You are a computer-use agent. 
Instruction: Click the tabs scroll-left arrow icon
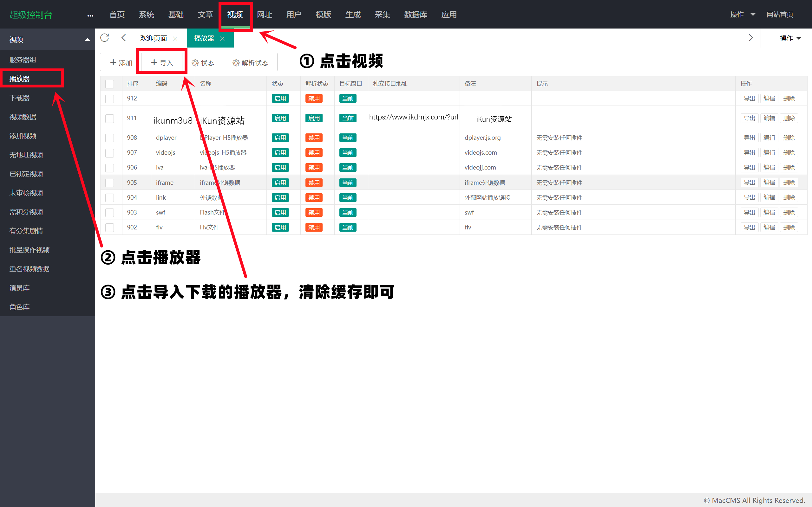click(x=123, y=38)
